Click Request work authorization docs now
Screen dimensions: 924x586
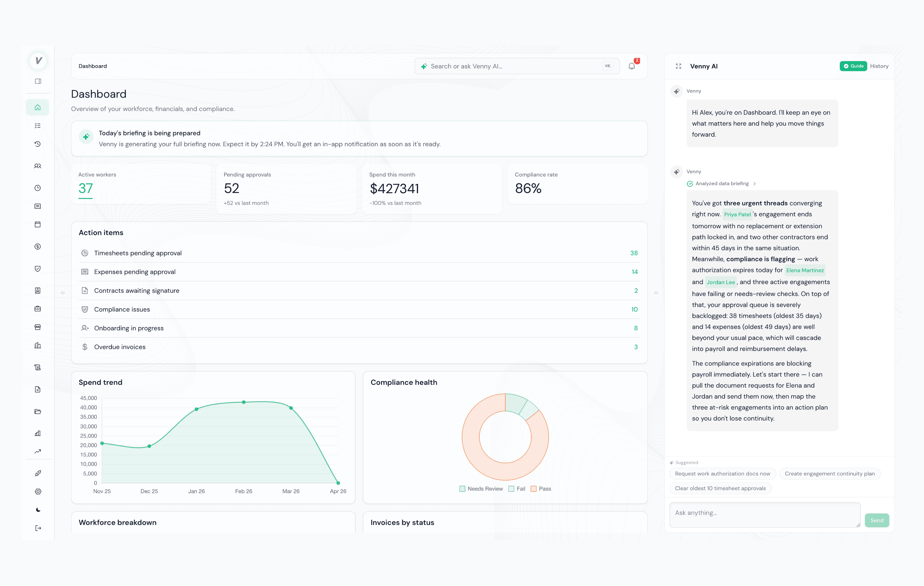coord(723,473)
